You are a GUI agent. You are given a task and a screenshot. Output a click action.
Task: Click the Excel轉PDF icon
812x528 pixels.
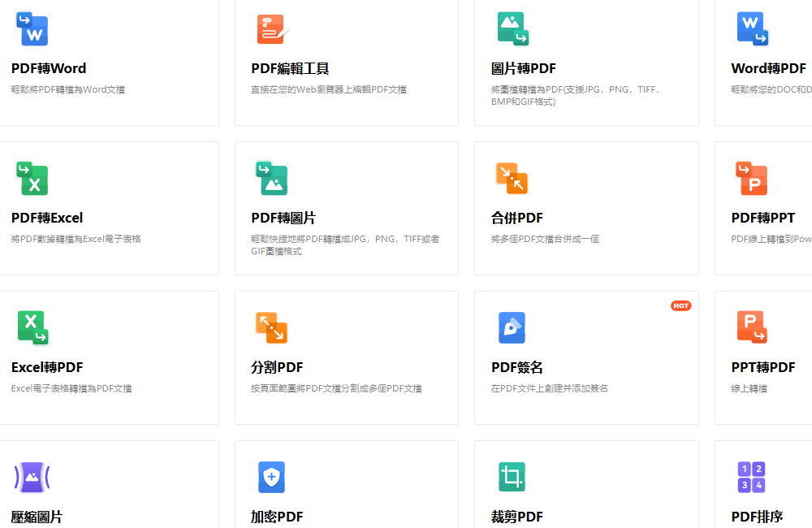pyautogui.click(x=32, y=327)
